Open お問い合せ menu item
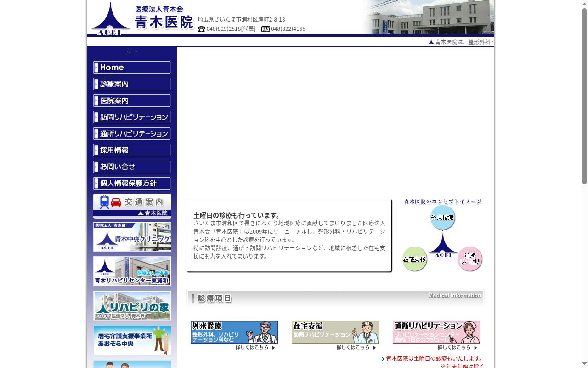Image resolution: width=588 pixels, height=368 pixels. pos(132,167)
